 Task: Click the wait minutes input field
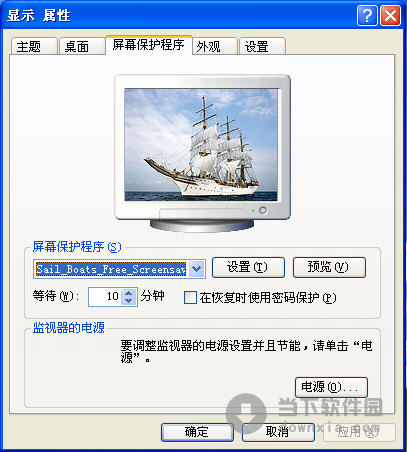106,297
